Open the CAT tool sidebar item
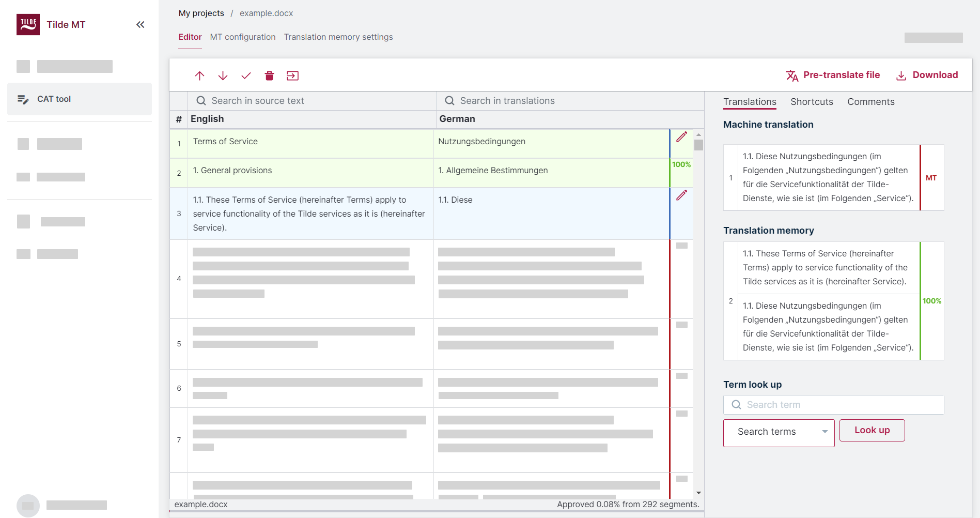The image size is (980, 518). click(80, 99)
